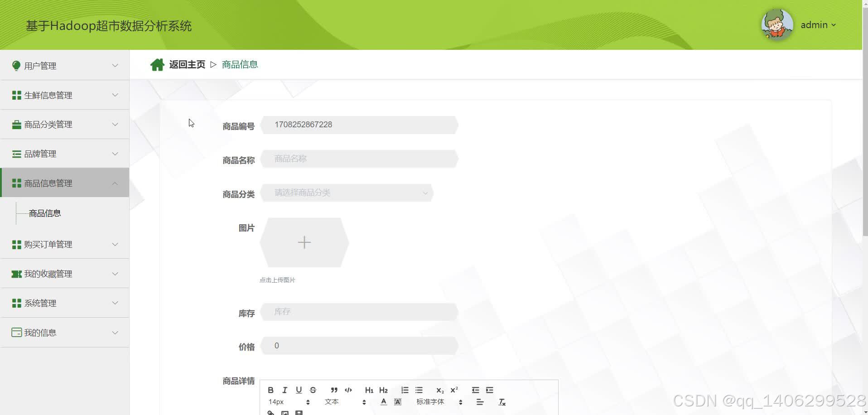868x415 pixels.
Task: Create a numbered list
Action: click(405, 390)
